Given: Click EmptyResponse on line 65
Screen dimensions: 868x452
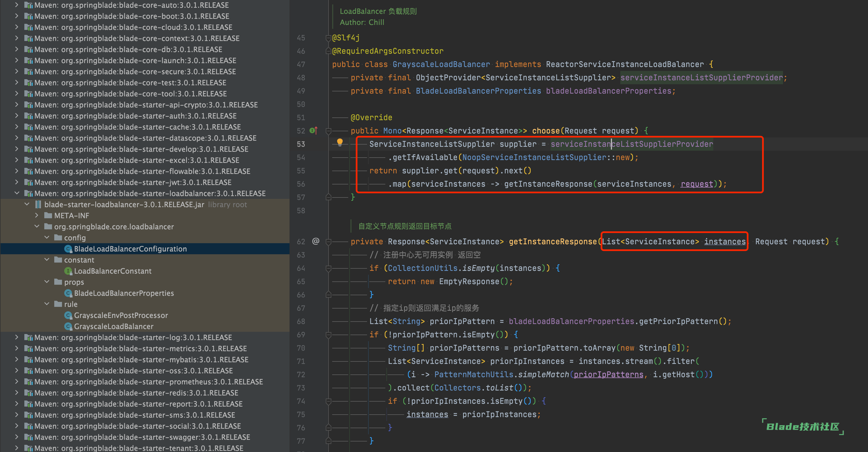Looking at the screenshot, I should [x=469, y=281].
